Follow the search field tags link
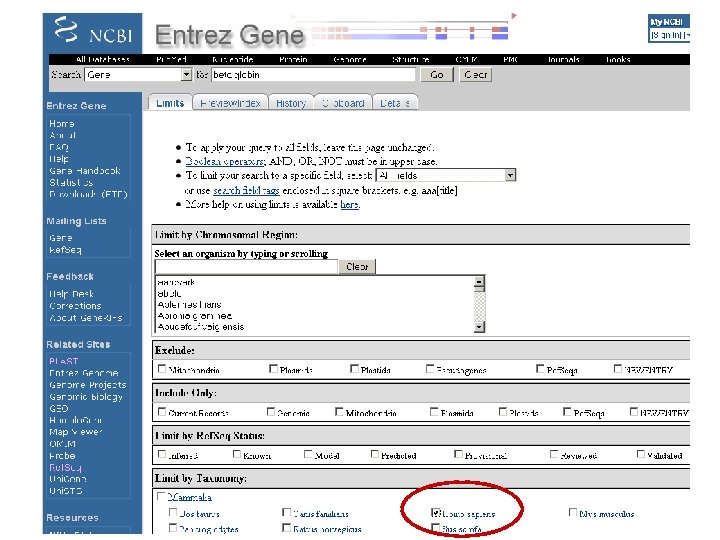 coord(246,191)
